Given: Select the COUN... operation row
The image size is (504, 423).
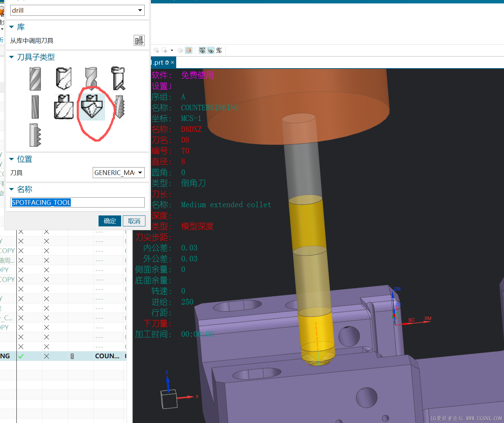Looking at the screenshot, I should [x=63, y=356].
